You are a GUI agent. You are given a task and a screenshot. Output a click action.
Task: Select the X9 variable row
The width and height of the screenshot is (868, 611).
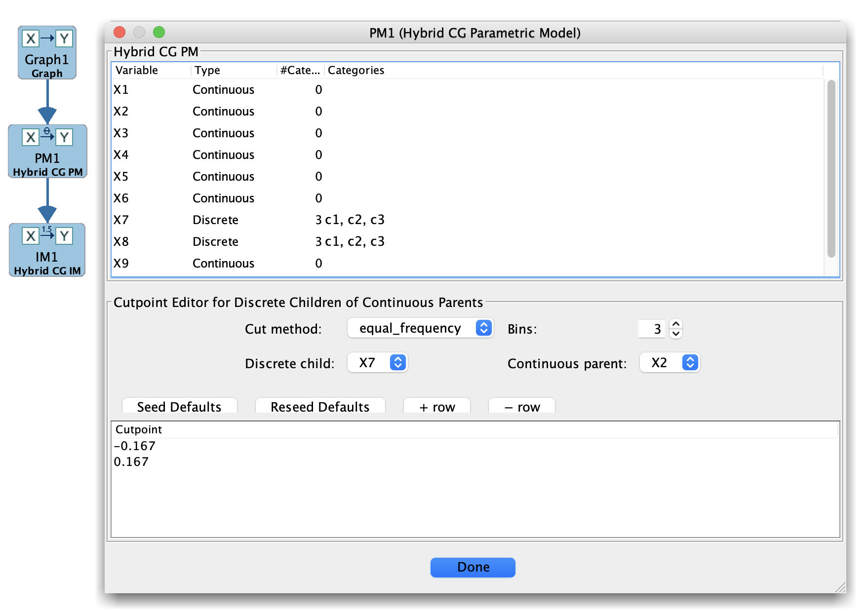(x=468, y=263)
